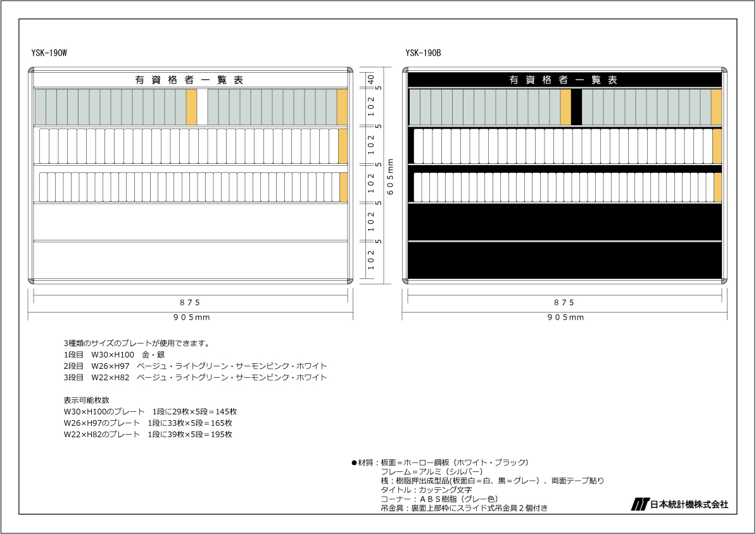Click the 40 title-height dimension
Screen dimensions: 756x534
point(370,80)
